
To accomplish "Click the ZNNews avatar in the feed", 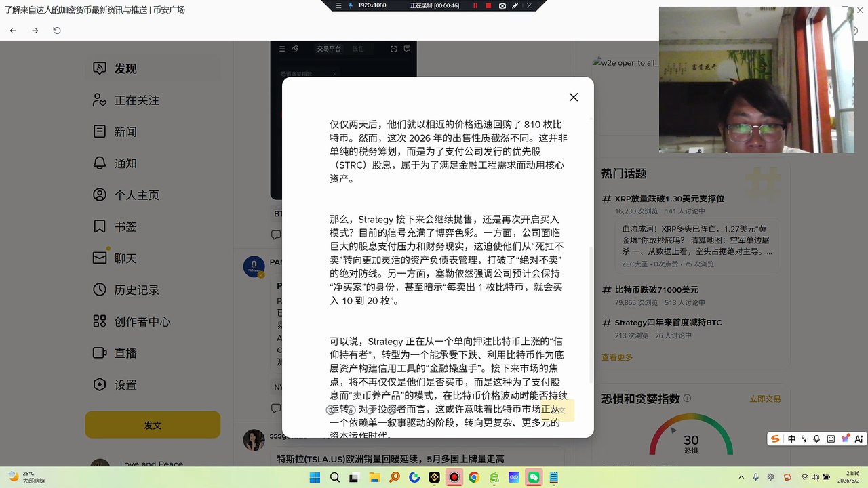I will (x=254, y=266).
